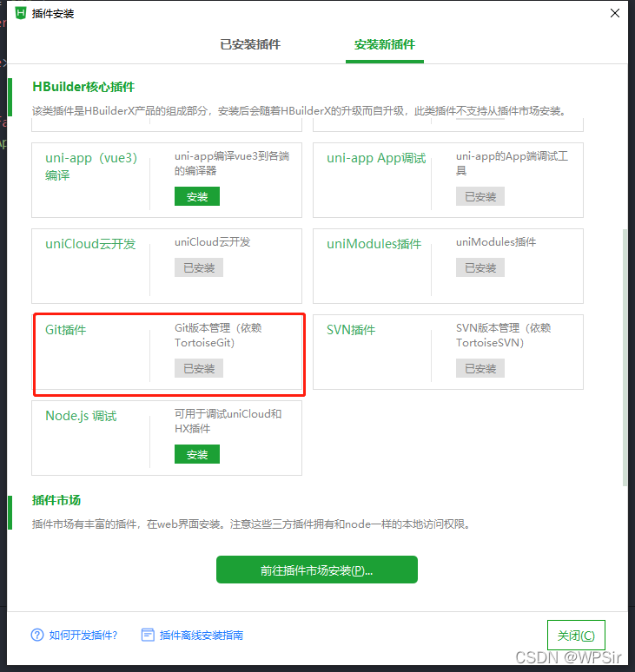Click the question mark help icon
Viewport: 635px width, 672px height.
[37, 635]
